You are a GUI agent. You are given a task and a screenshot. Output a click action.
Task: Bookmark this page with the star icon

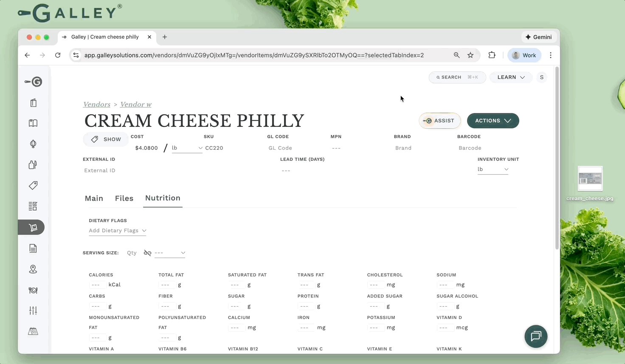[470, 55]
